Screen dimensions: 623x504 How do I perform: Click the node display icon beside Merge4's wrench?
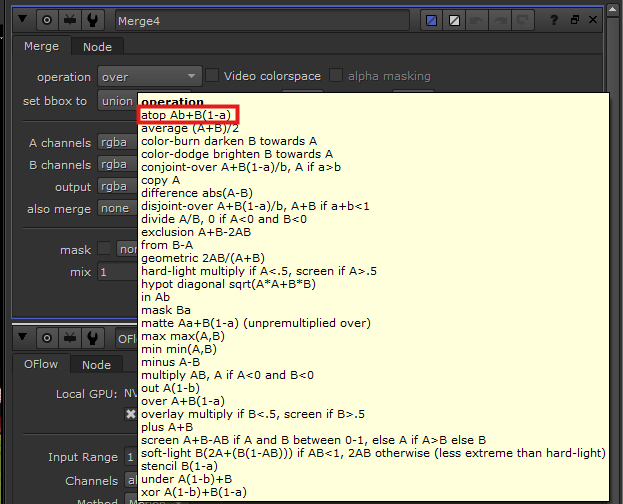(70, 19)
